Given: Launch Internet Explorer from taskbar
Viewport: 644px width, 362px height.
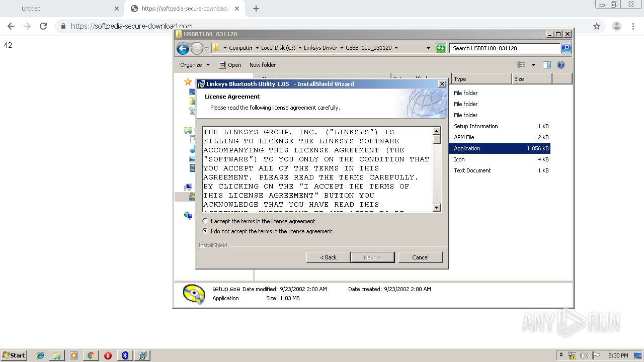Looking at the screenshot, I should [x=40, y=355].
